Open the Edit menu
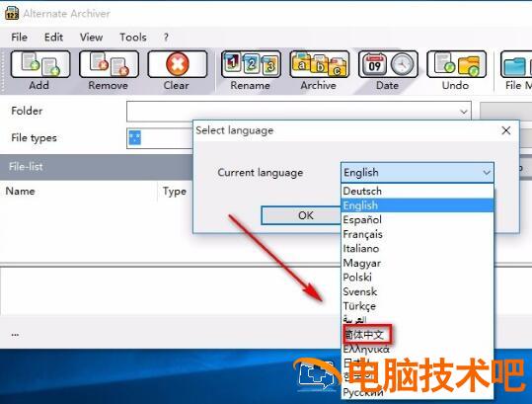The image size is (532, 404). click(53, 37)
